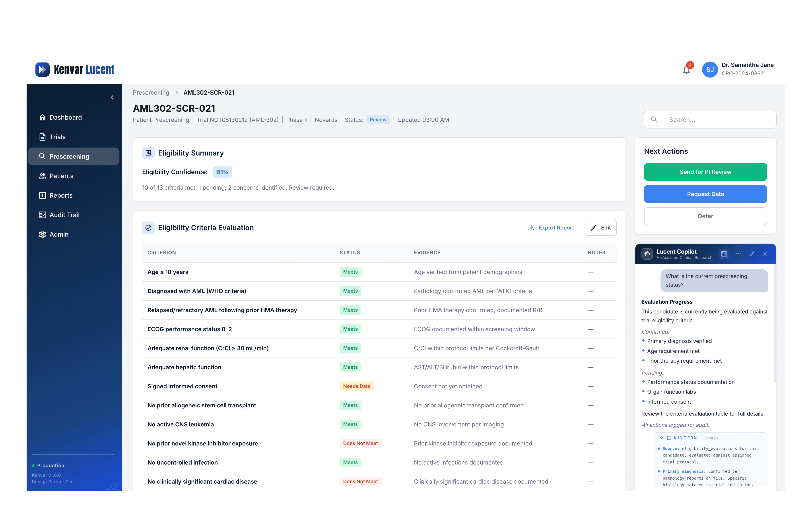This screenshot has width=812, height=525.
Task: Click the Eligibility Criteria Evaluation checkmark icon
Action: pyautogui.click(x=148, y=228)
